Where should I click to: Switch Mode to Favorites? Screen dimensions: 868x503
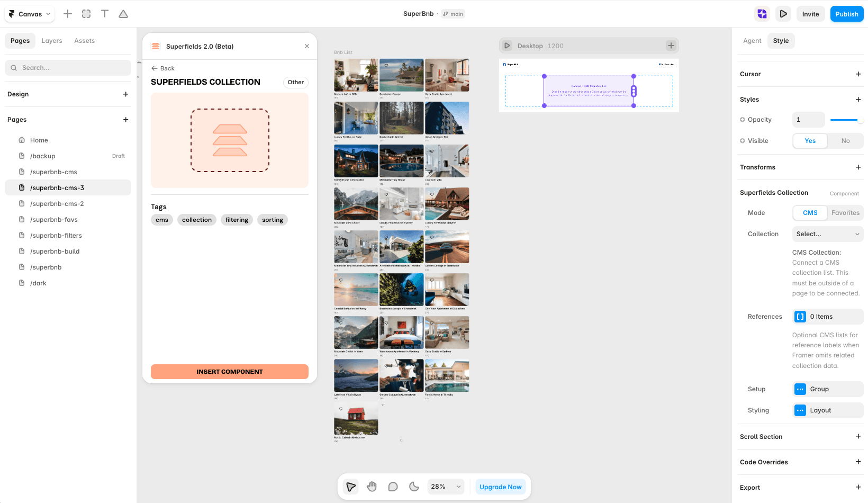[845, 213]
